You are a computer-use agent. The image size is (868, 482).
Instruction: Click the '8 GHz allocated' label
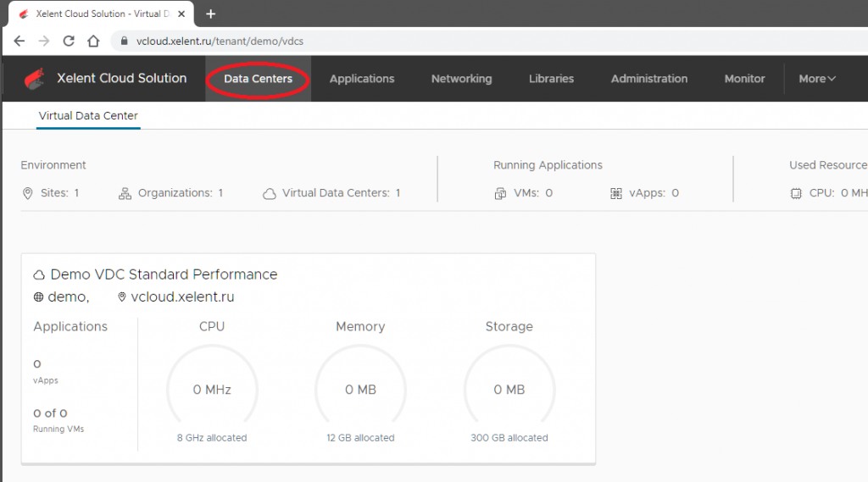[x=212, y=438]
